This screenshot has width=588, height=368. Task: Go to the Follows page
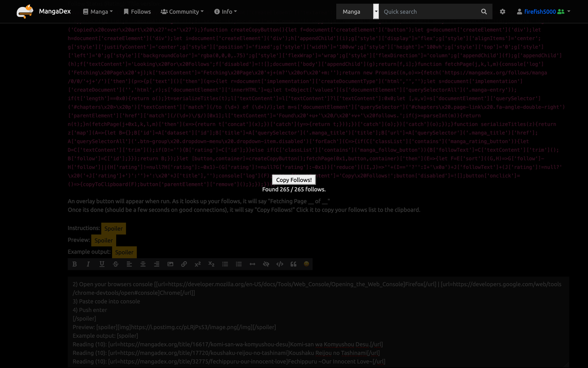click(x=137, y=11)
